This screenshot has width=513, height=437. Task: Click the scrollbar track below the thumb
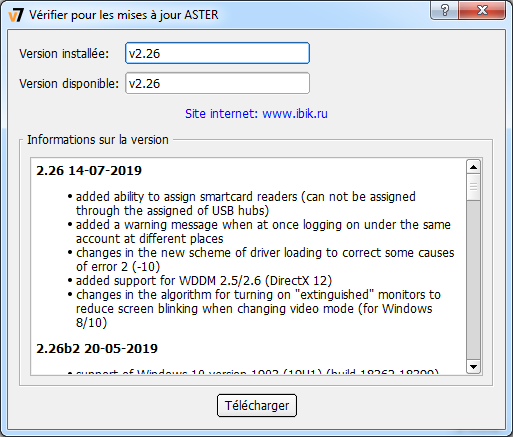(x=473, y=280)
